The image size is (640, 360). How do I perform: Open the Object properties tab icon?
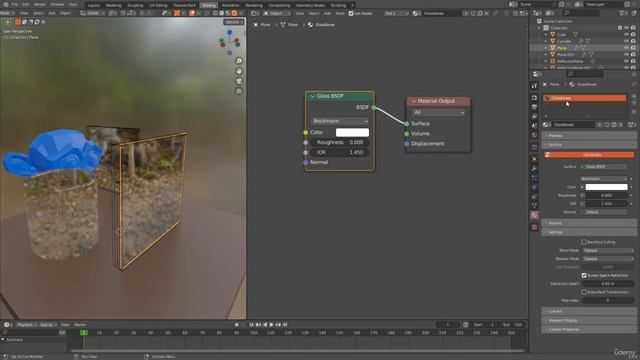(534, 159)
